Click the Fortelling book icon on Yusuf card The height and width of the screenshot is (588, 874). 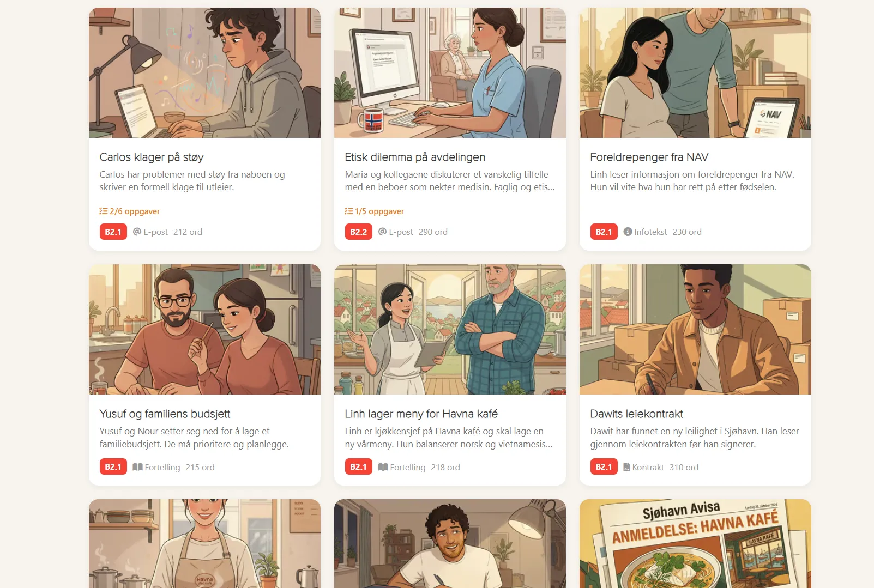pos(137,467)
